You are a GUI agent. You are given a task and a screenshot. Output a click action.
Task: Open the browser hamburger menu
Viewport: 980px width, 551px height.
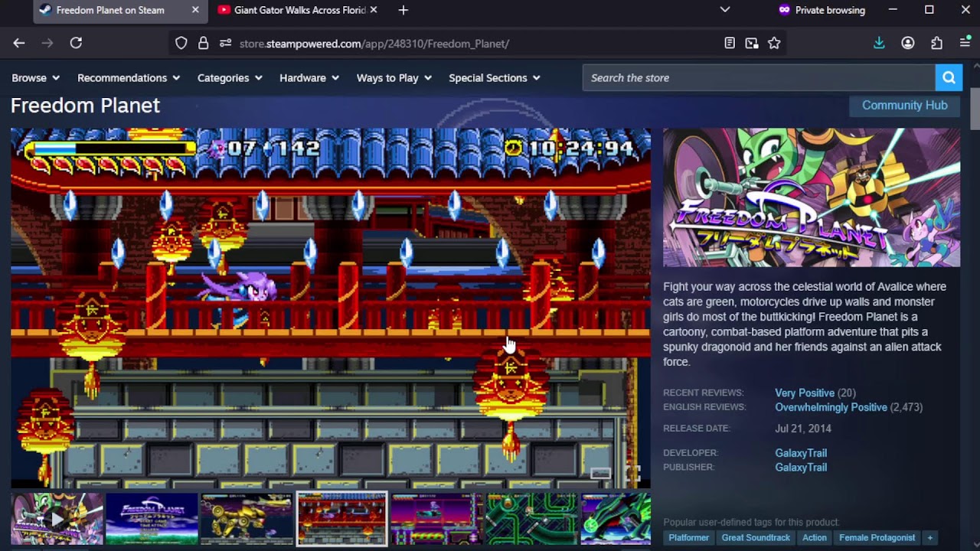tap(965, 44)
